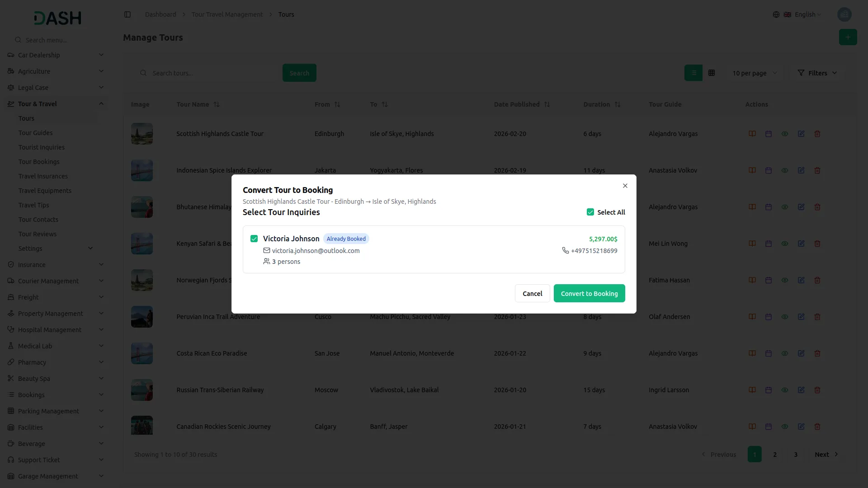The image size is (868, 488).
Task: Go to Tourist Inquiries menu item
Action: 42,147
